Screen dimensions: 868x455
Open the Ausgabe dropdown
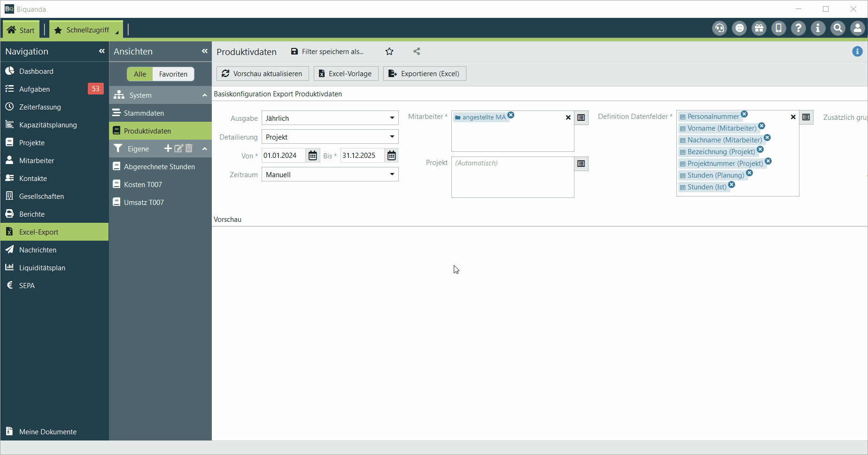pos(392,118)
